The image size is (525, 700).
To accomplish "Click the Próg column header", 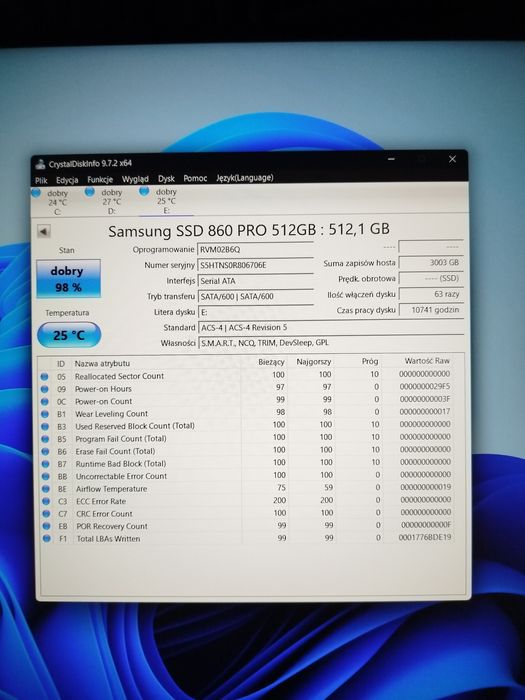I will click(x=370, y=361).
